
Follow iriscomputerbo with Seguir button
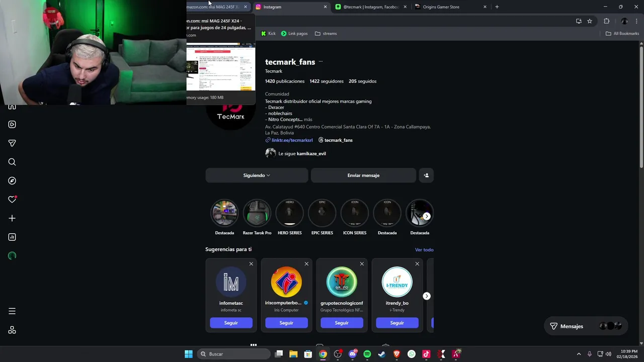click(x=286, y=323)
